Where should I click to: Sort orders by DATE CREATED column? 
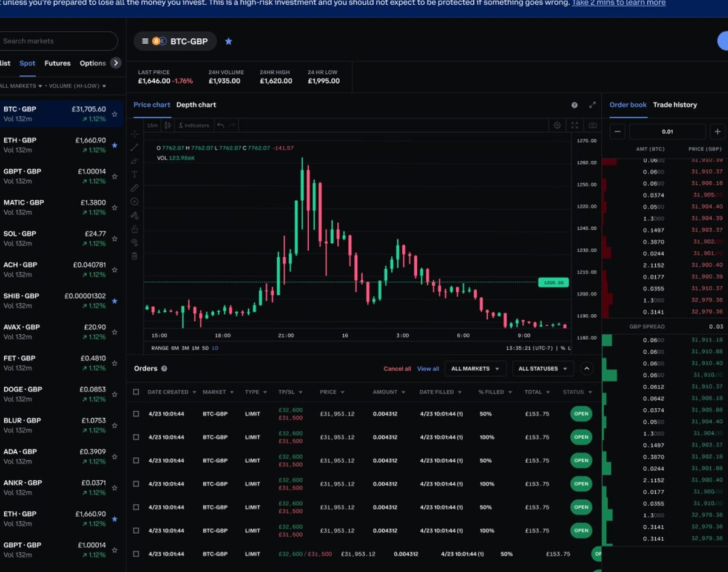pyautogui.click(x=172, y=392)
